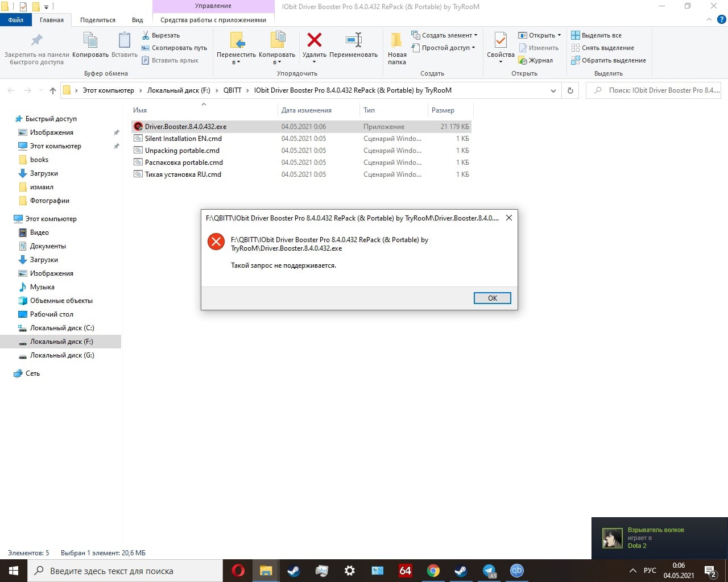Open Telegram from taskbar
Screen dimensions: 728x582
[489, 571]
